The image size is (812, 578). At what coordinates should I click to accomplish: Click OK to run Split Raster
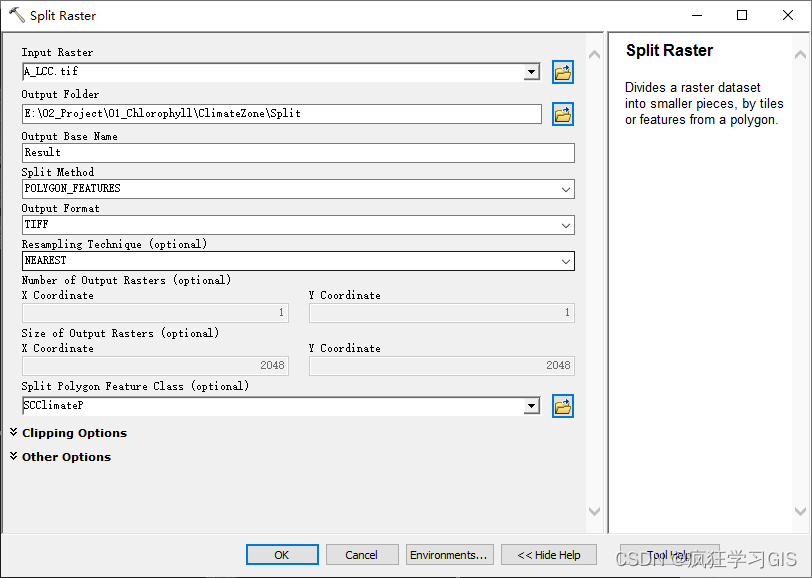281,554
